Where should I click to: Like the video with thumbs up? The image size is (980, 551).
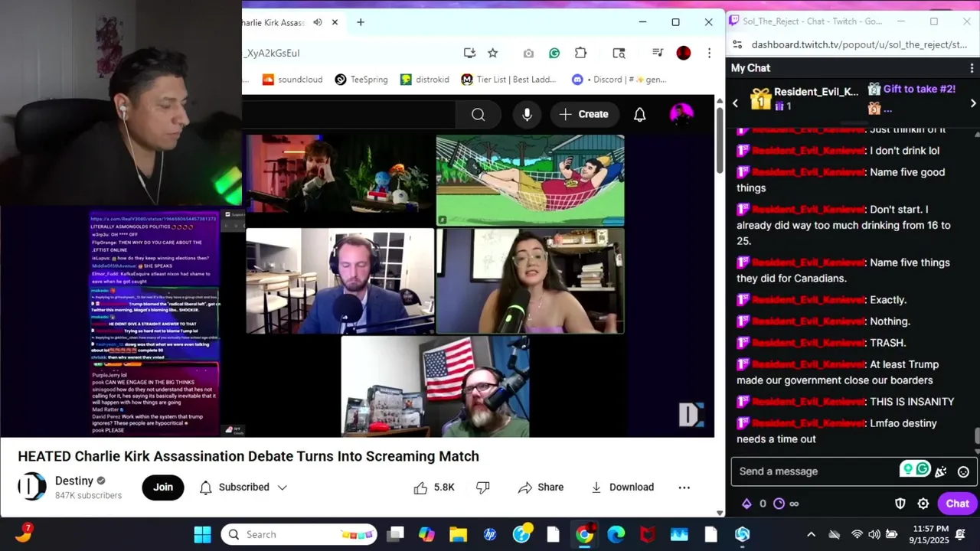point(434,487)
